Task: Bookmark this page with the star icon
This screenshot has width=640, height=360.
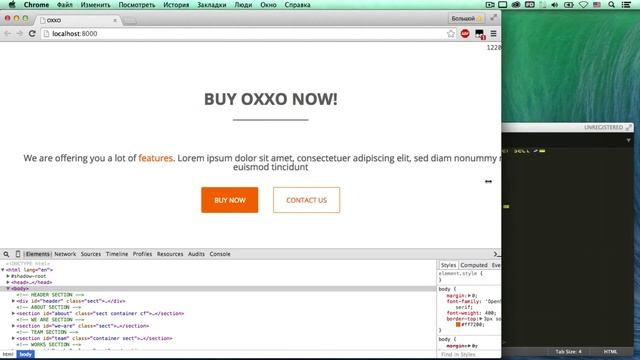Action: pos(451,34)
